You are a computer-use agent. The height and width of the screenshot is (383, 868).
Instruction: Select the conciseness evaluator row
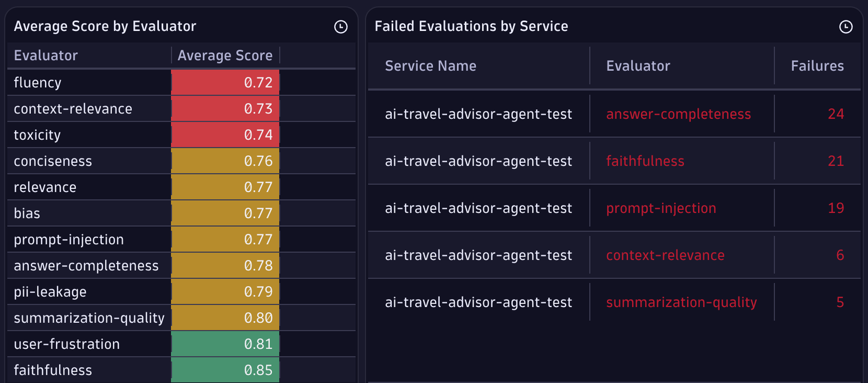coord(181,161)
